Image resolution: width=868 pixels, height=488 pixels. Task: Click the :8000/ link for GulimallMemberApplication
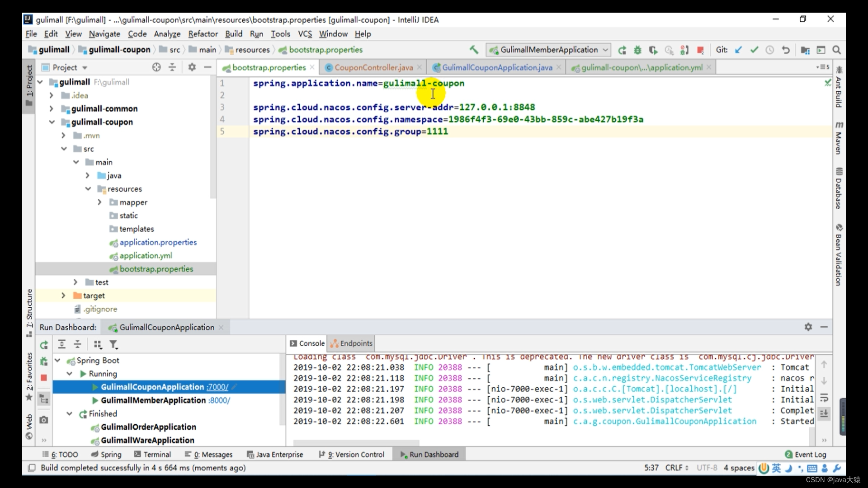[219, 400]
